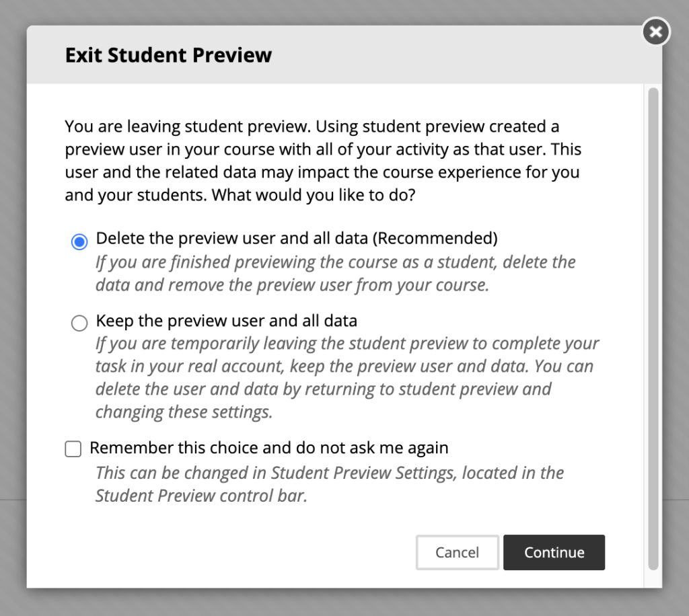Click the 'Exit Student Preview' dialog title
Screen dimensions: 689x616
(x=168, y=55)
